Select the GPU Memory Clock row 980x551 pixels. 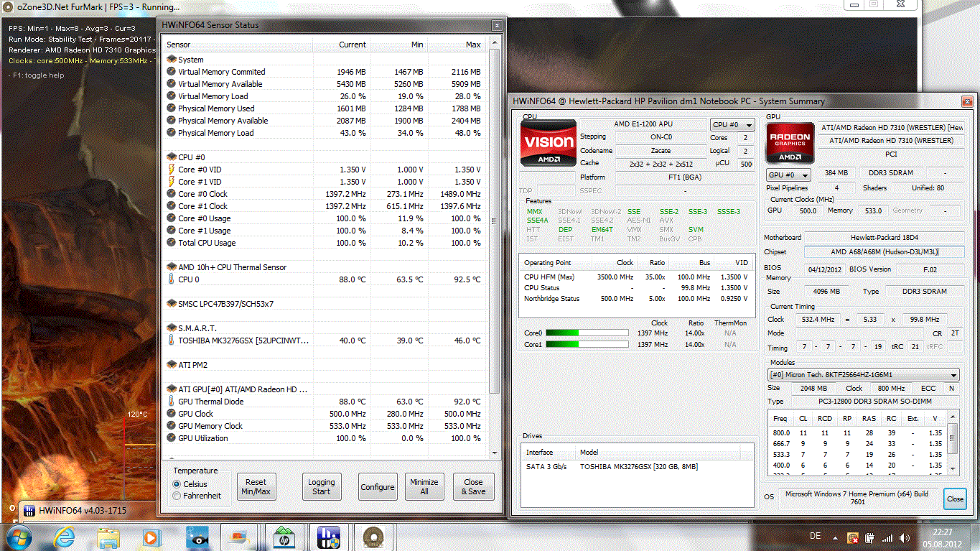pyautogui.click(x=325, y=426)
